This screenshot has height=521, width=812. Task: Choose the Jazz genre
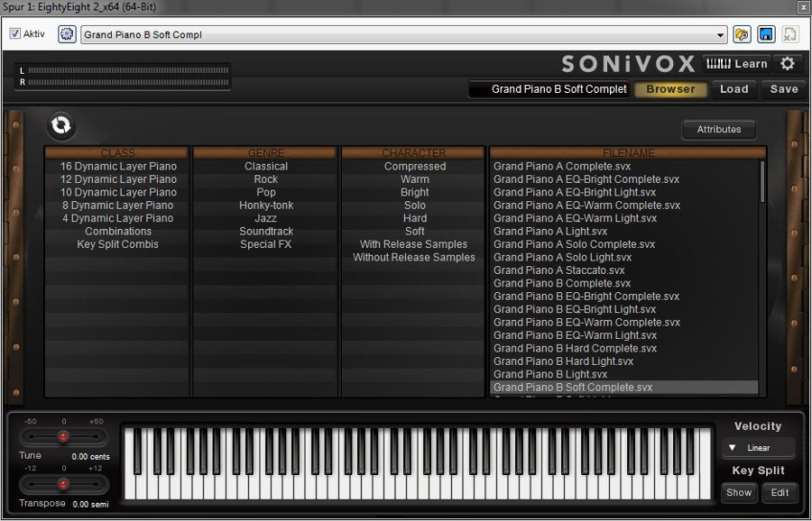point(265,218)
